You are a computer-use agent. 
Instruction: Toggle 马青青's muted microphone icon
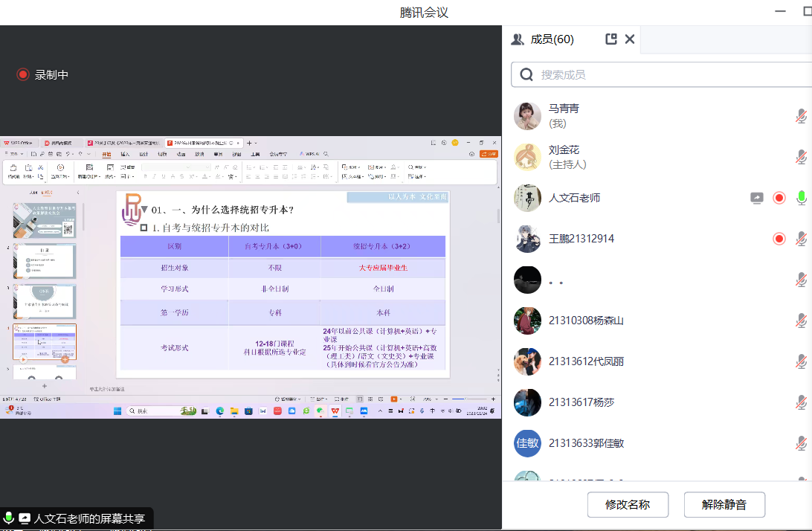[801, 116]
